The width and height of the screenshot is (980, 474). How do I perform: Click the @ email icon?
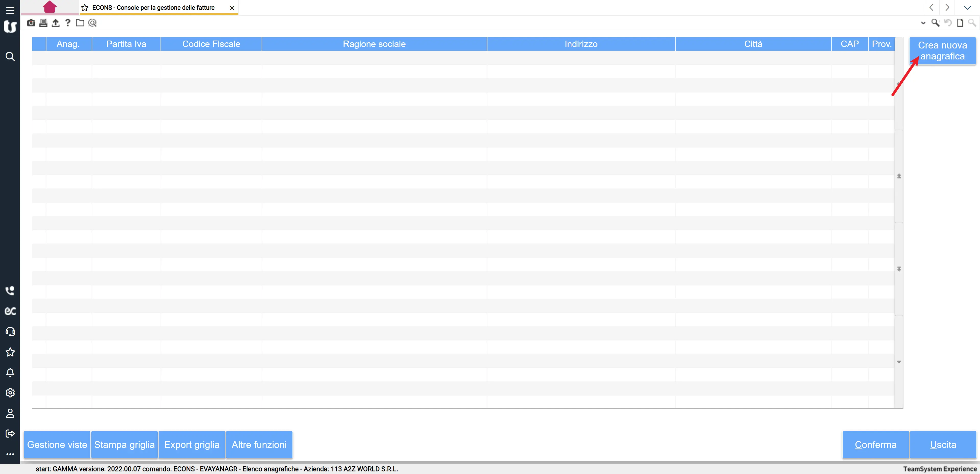tap(92, 23)
